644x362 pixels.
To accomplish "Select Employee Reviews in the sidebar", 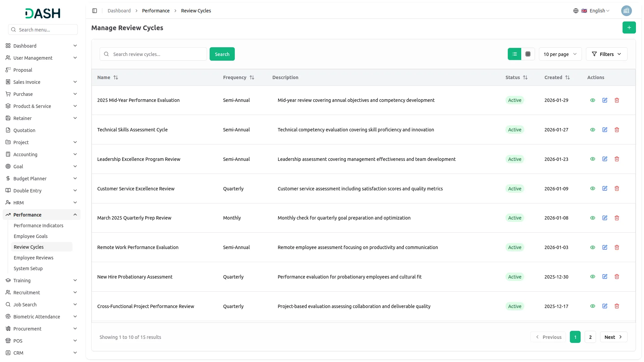I will click(34, 257).
